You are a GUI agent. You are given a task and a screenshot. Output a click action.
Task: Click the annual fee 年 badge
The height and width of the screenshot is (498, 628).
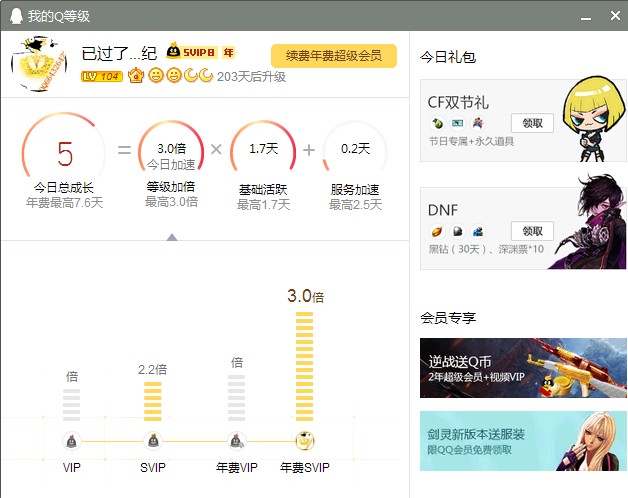click(x=229, y=52)
